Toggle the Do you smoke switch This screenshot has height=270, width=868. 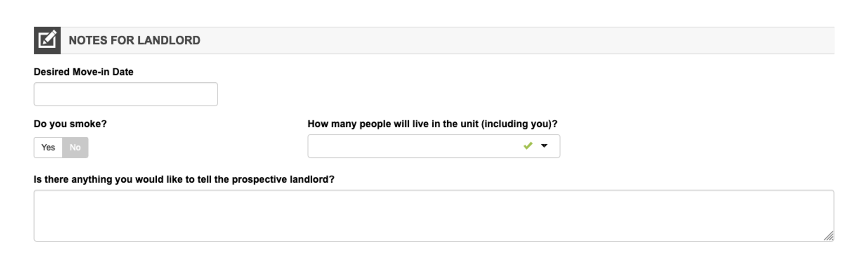[x=61, y=148]
